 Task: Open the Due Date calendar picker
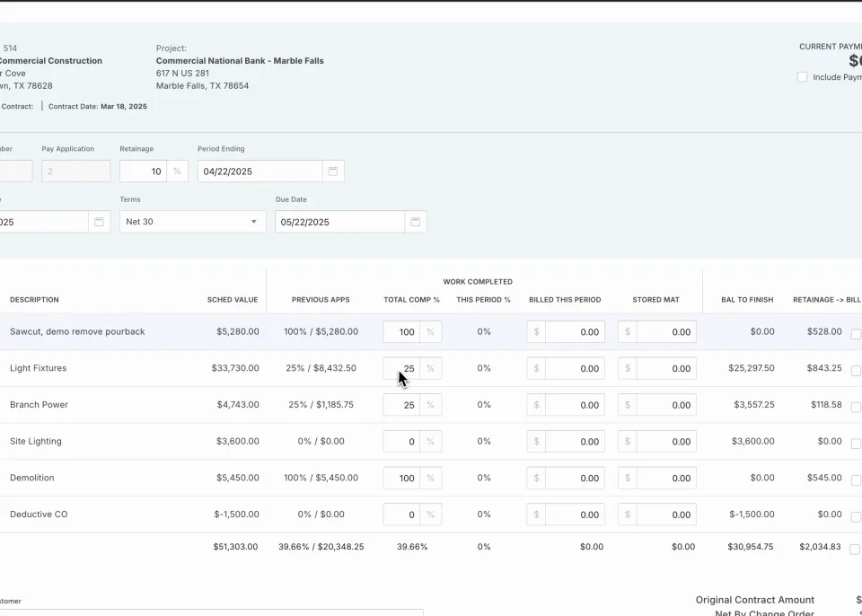[x=415, y=222]
